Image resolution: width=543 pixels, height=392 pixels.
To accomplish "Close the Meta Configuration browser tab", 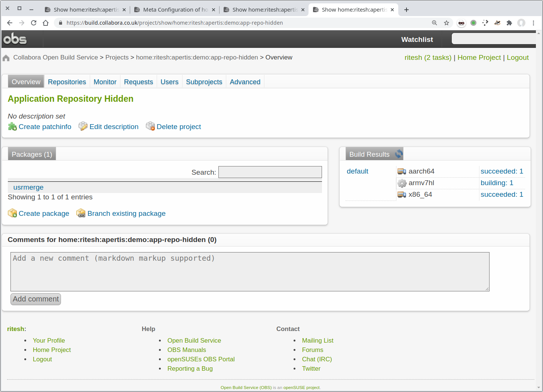I will pos(214,10).
